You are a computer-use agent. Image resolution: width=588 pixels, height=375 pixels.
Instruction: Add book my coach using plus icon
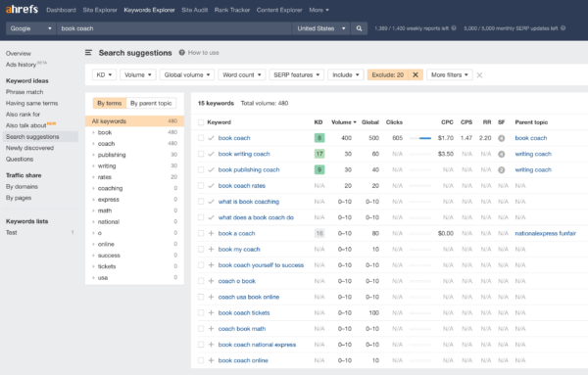pyautogui.click(x=211, y=249)
